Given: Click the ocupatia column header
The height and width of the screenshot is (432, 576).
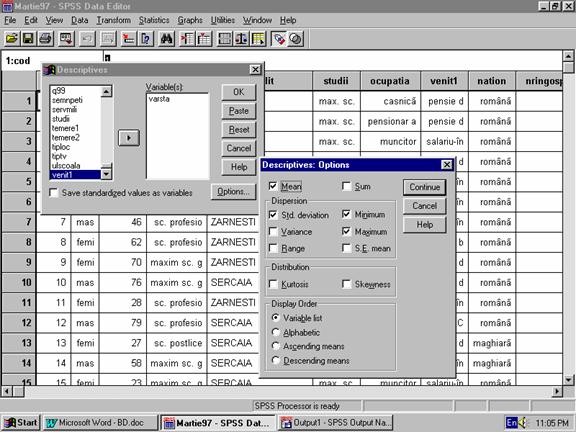Looking at the screenshot, I should click(x=390, y=81).
